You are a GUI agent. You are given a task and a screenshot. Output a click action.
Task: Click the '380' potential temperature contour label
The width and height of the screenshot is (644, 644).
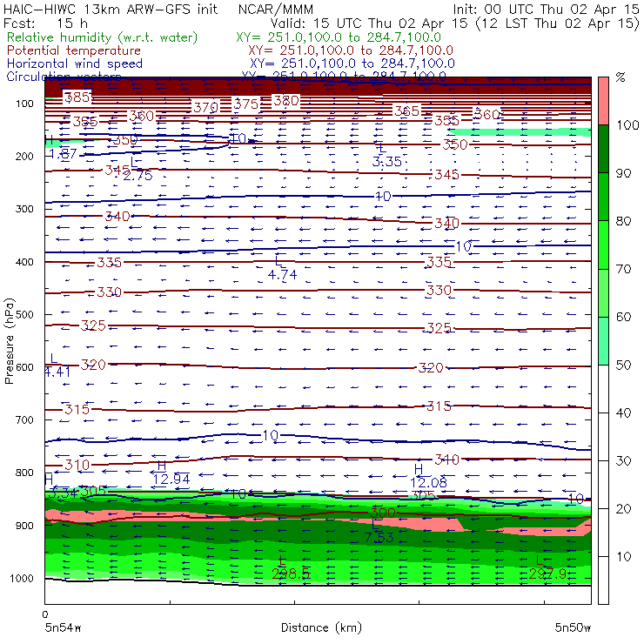pyautogui.click(x=286, y=101)
